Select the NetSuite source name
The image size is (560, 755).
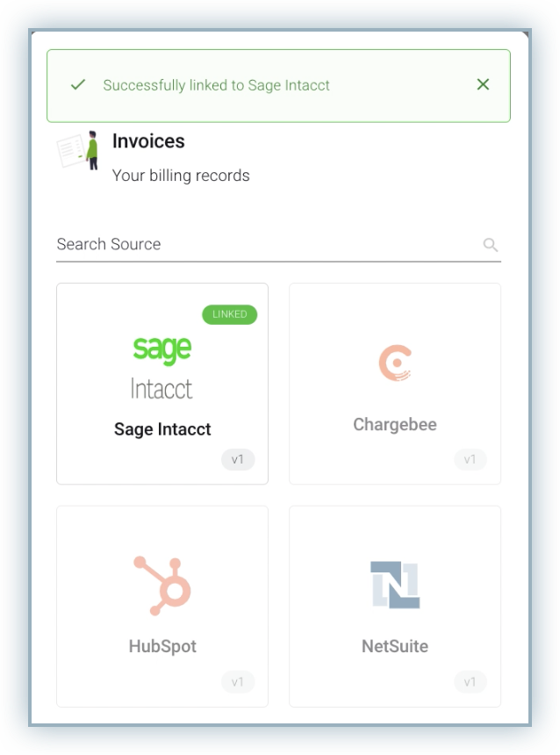click(x=395, y=647)
